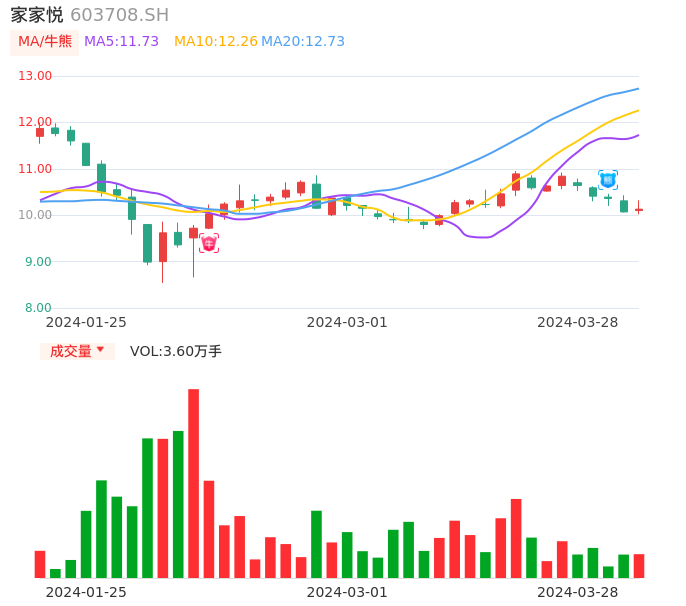Select the final candlestick on the price chart

click(639, 209)
